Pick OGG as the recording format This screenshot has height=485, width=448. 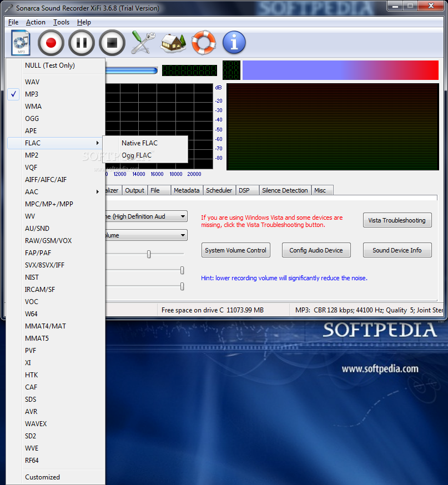[x=56, y=118]
